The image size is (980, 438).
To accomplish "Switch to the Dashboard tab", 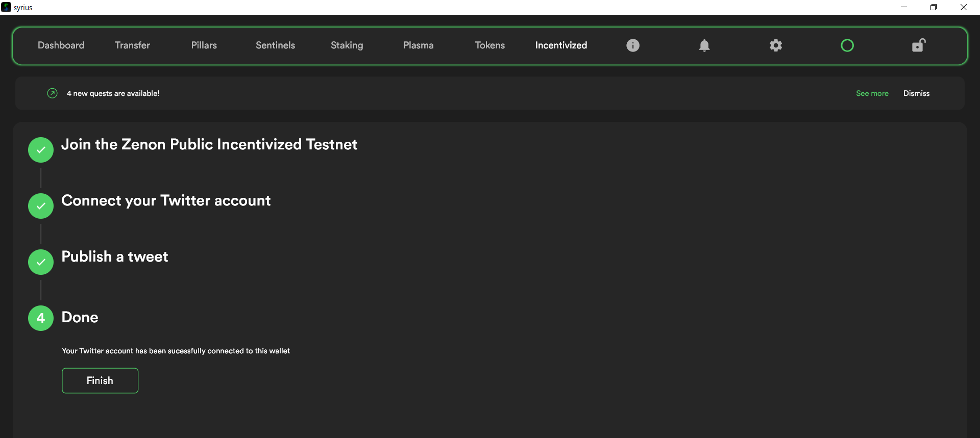I will (61, 45).
